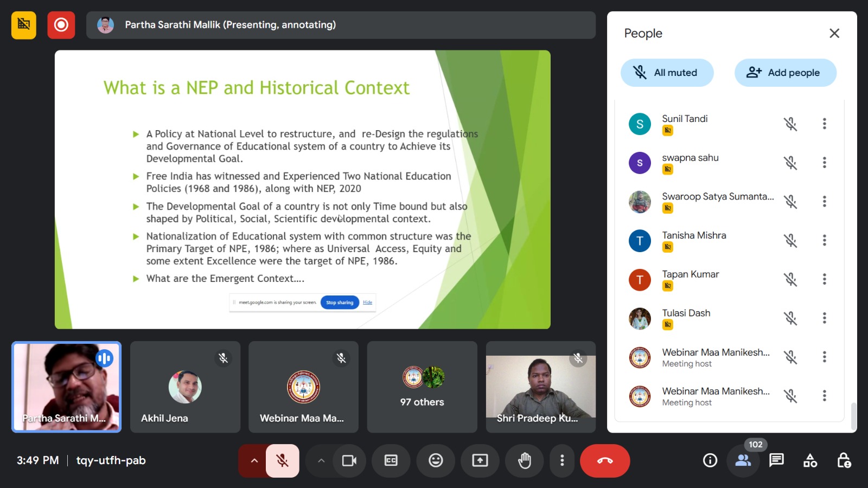This screenshot has width=868, height=488.
Task: Expand audio settings arrow beside microphone
Action: [x=253, y=461]
